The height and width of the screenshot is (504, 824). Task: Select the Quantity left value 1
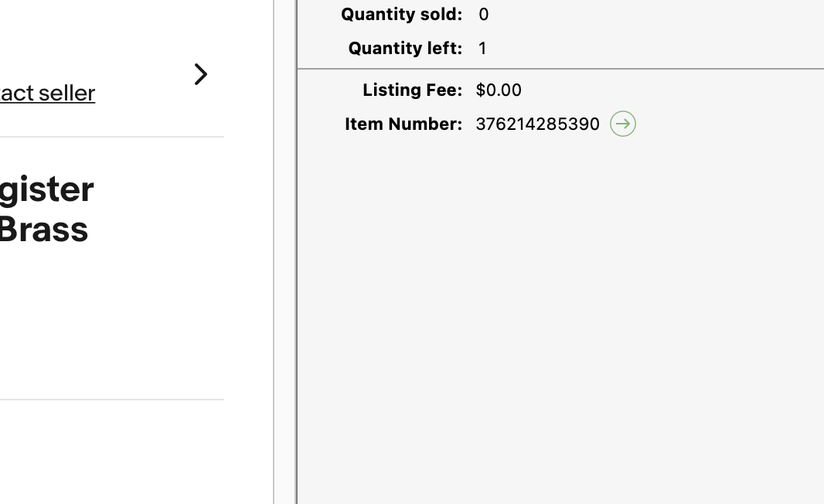482,49
